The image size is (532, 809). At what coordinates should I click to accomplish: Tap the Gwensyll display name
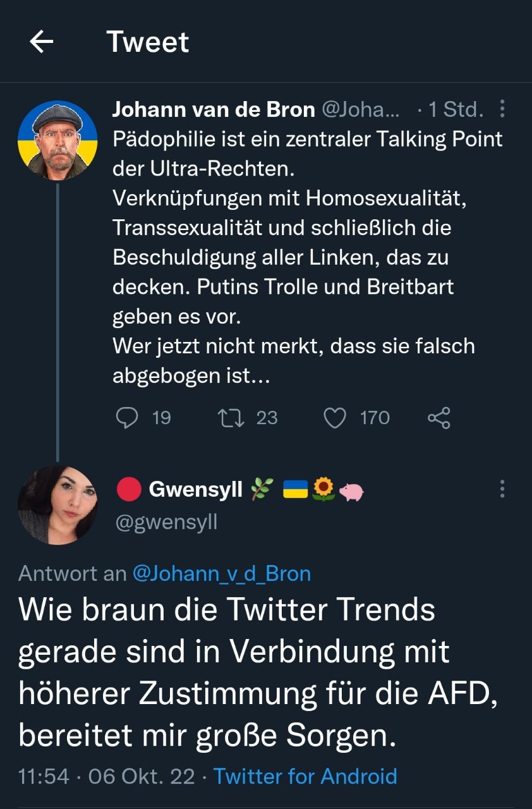(195, 489)
